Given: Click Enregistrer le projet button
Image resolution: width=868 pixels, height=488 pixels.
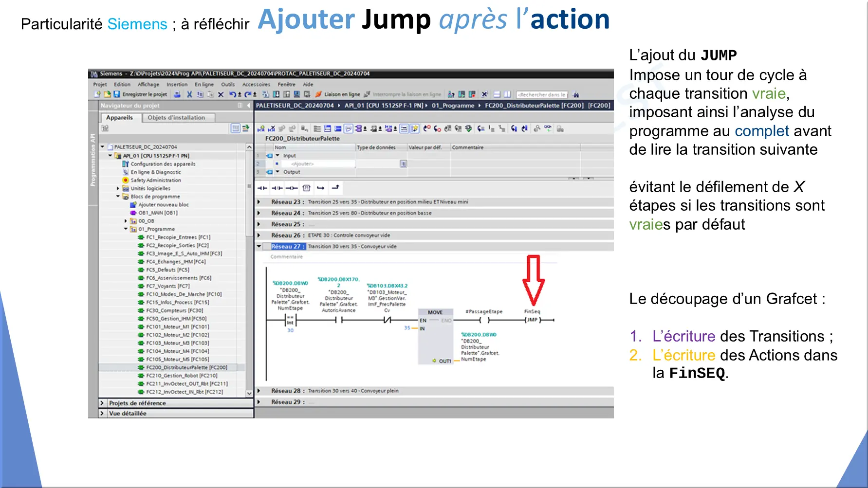Looking at the screenshot, I should [141, 94].
